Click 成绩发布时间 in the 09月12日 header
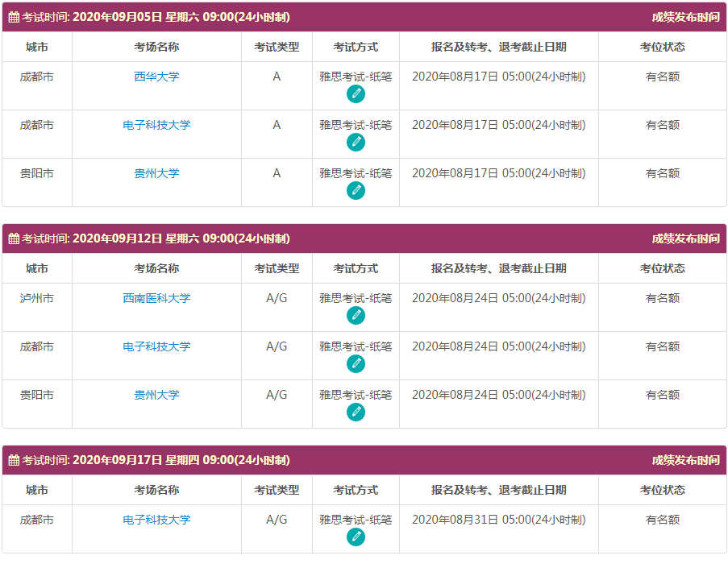The height and width of the screenshot is (568, 728). 685,238
